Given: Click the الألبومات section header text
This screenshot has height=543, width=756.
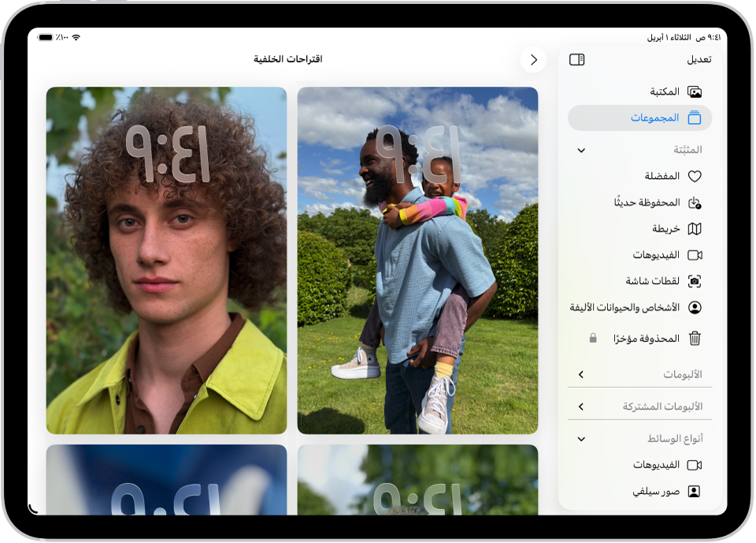Looking at the screenshot, I should (682, 374).
